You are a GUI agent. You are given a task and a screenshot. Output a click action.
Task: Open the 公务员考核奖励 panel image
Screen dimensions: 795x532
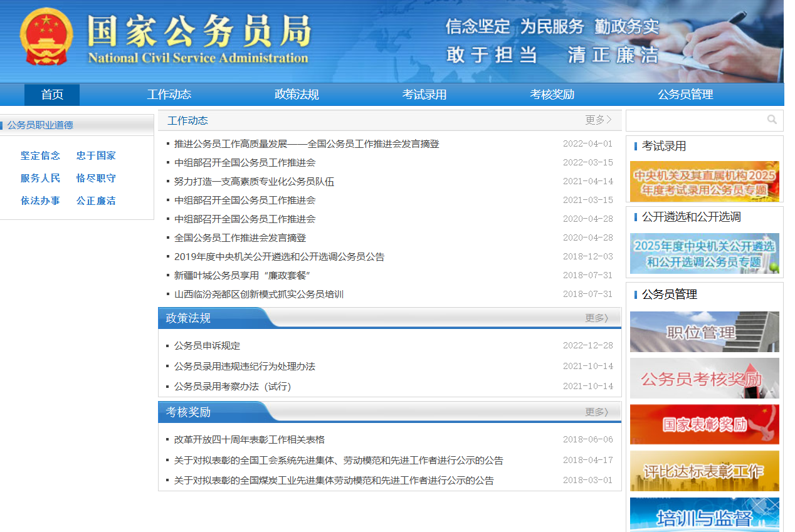[x=704, y=378]
